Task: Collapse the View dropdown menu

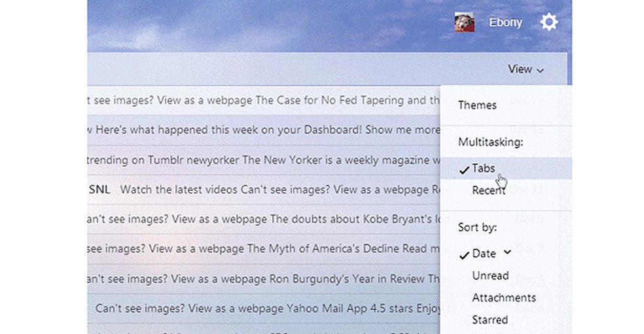Action: [x=526, y=69]
